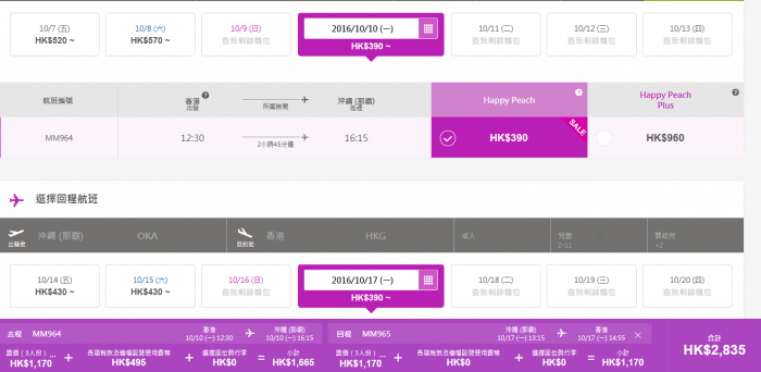
Task: Click 2016/10/17 (一) return date field
Action: click(x=362, y=280)
